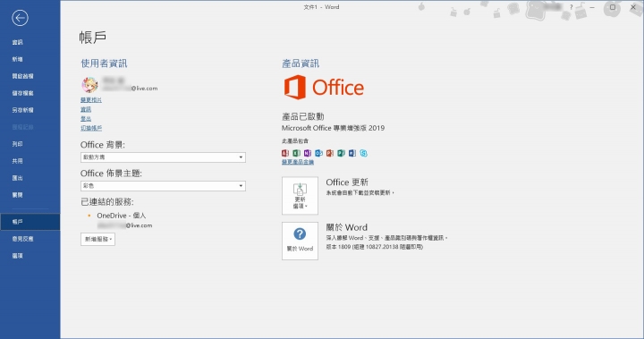Open the Office 背景 dropdown
Image resolution: width=644 pixels, height=339 pixels.
coord(163,157)
